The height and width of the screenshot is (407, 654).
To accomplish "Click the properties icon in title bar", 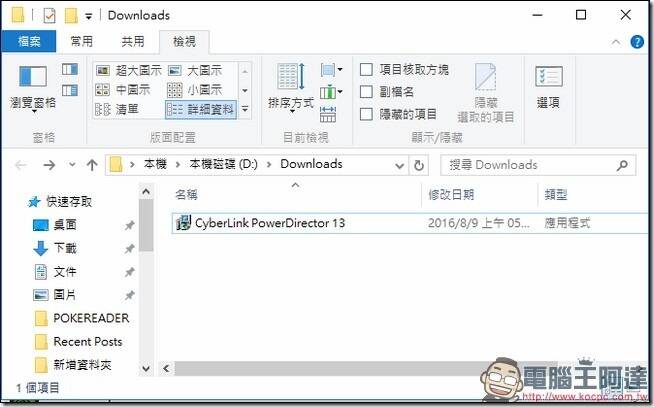I will tap(49, 16).
